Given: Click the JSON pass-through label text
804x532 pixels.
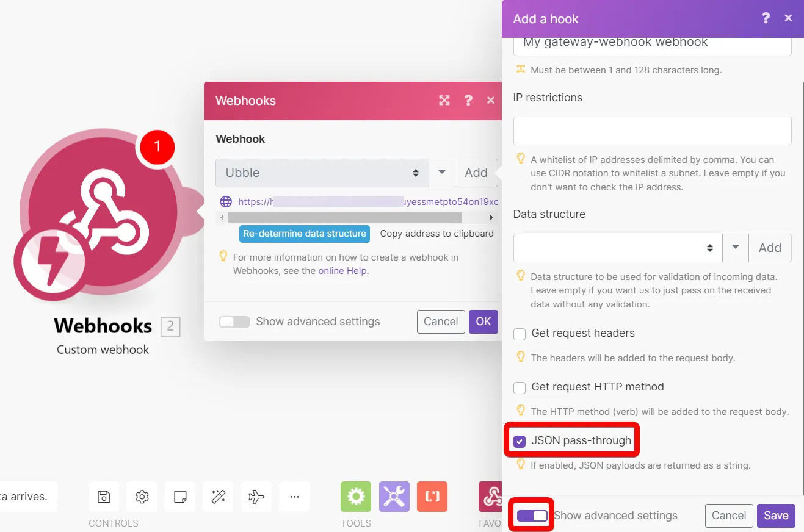Looking at the screenshot, I should [x=581, y=440].
